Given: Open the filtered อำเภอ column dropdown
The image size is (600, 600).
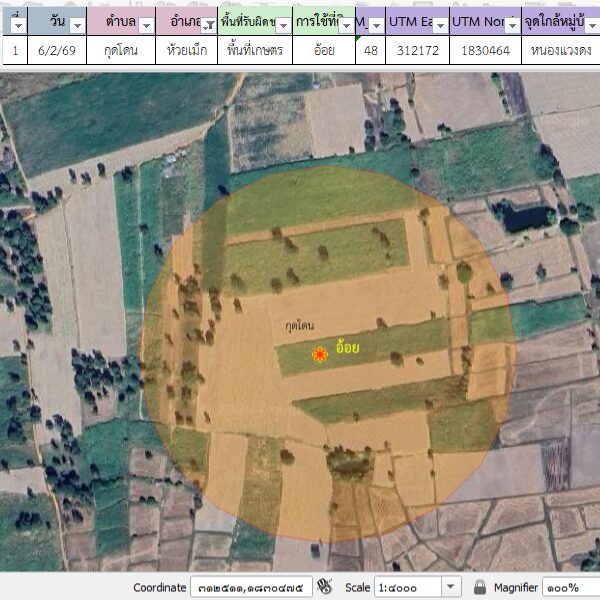Looking at the screenshot, I should (x=208, y=27).
